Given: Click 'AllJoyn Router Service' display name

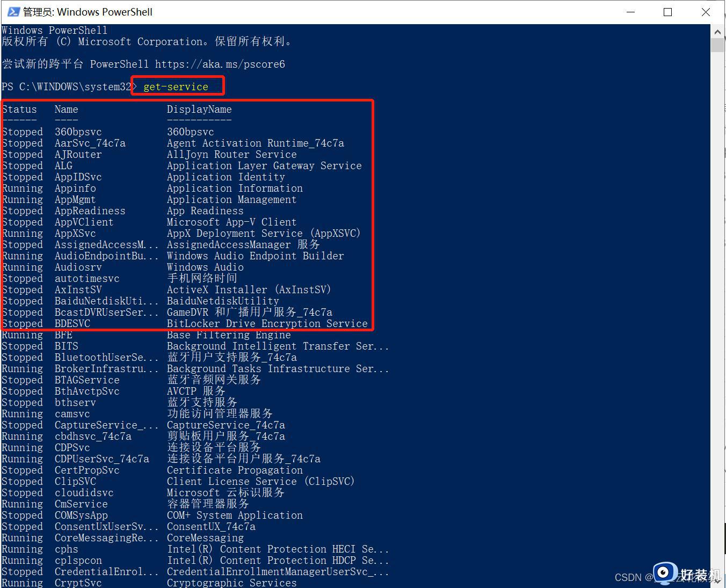Looking at the screenshot, I should (232, 155).
